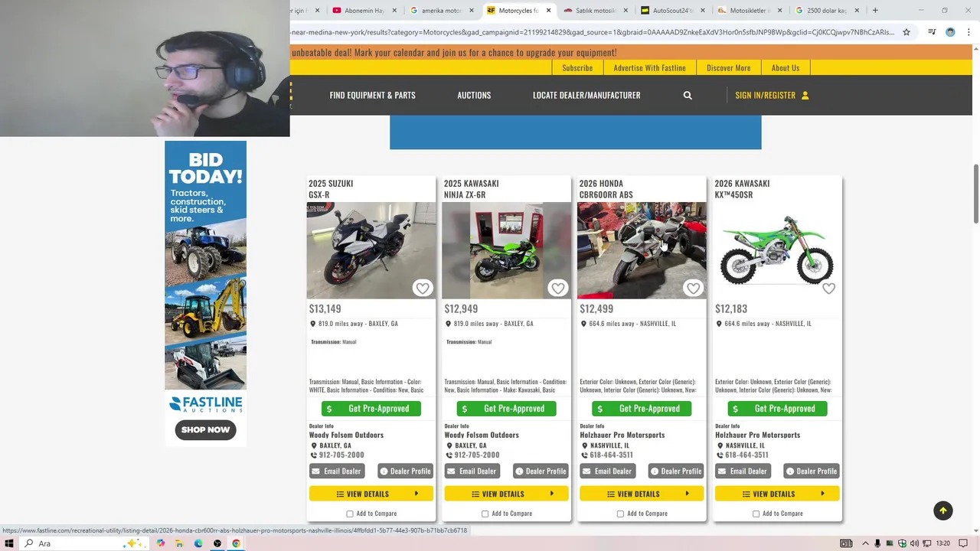Viewport: 980px width, 551px height.
Task: Switch to the Motosikletler tab
Action: coord(750,11)
